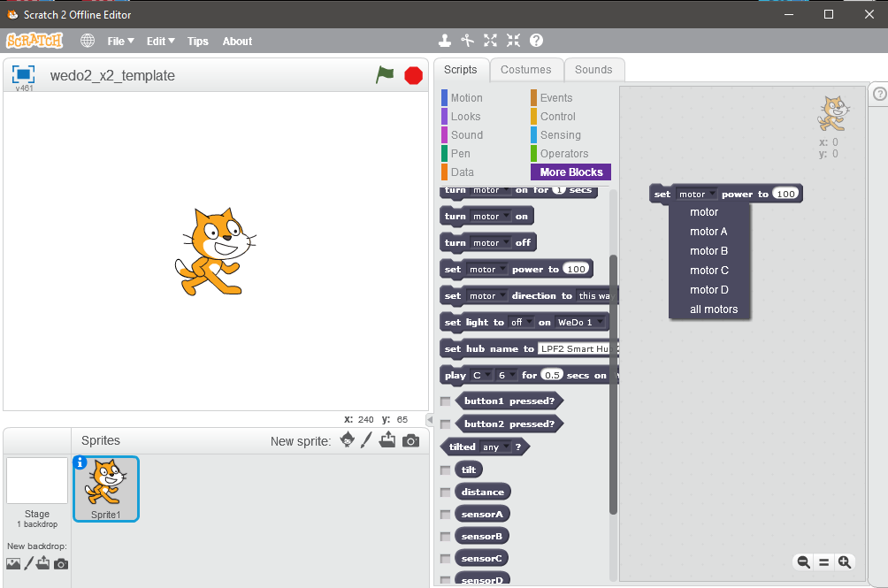Open motor dropdown in 'set direction' block
Image resolution: width=888 pixels, height=588 pixels.
coord(486,296)
